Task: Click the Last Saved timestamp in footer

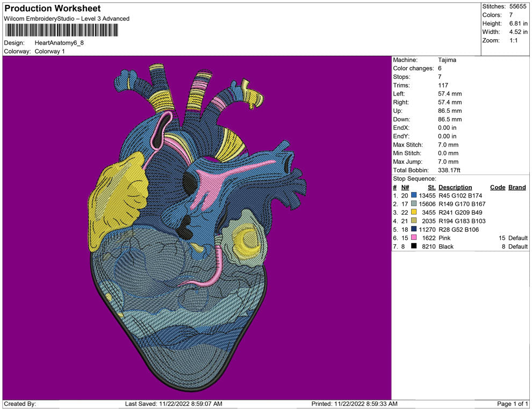Action: pyautogui.click(x=173, y=404)
